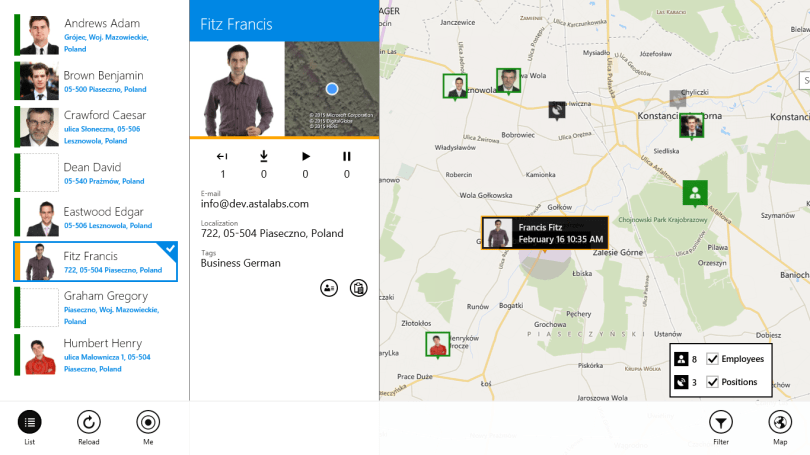Deselect the checked Fitz Francis list item
810x455 pixels.
point(96,262)
